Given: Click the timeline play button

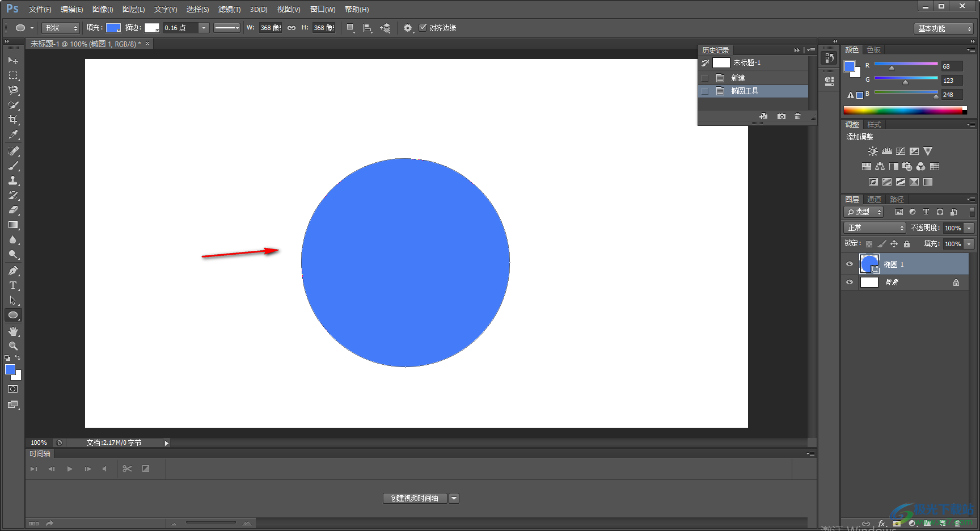Looking at the screenshot, I should coord(70,469).
